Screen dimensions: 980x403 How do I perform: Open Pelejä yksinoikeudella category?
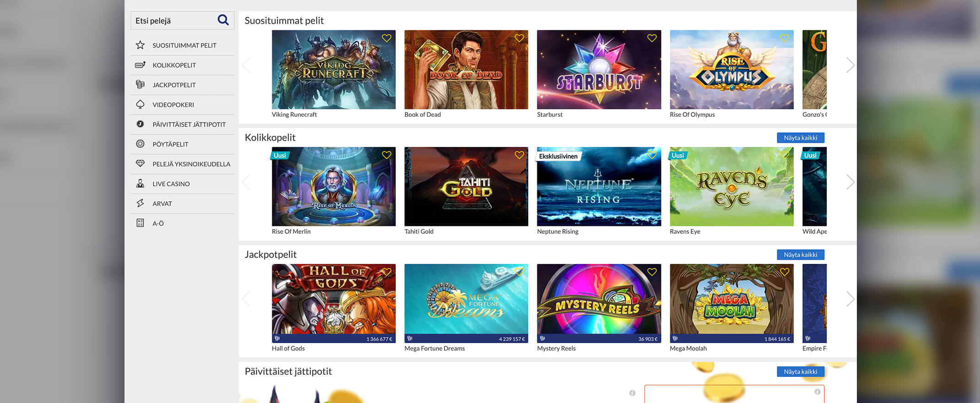[x=183, y=164]
